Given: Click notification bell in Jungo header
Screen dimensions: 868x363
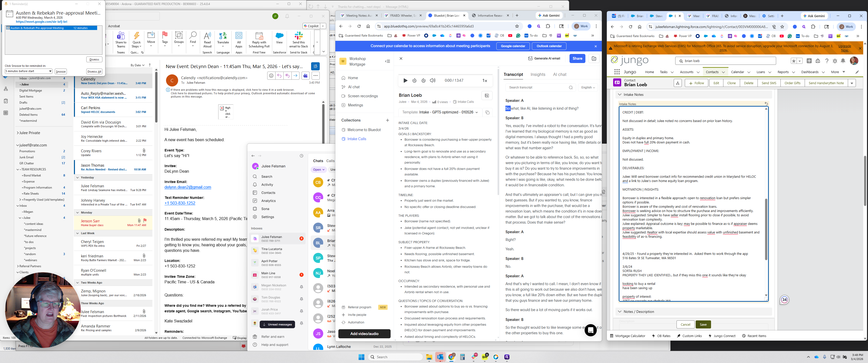Looking at the screenshot, I should pyautogui.click(x=843, y=61).
